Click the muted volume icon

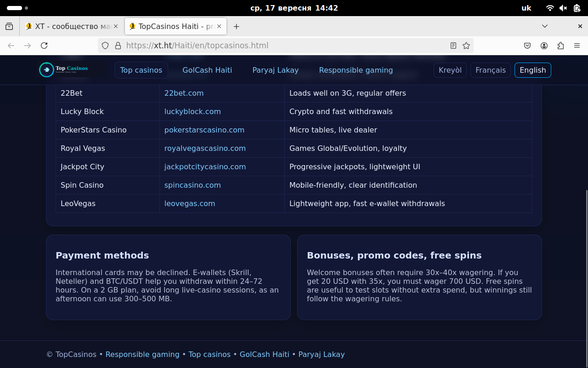click(x=563, y=8)
